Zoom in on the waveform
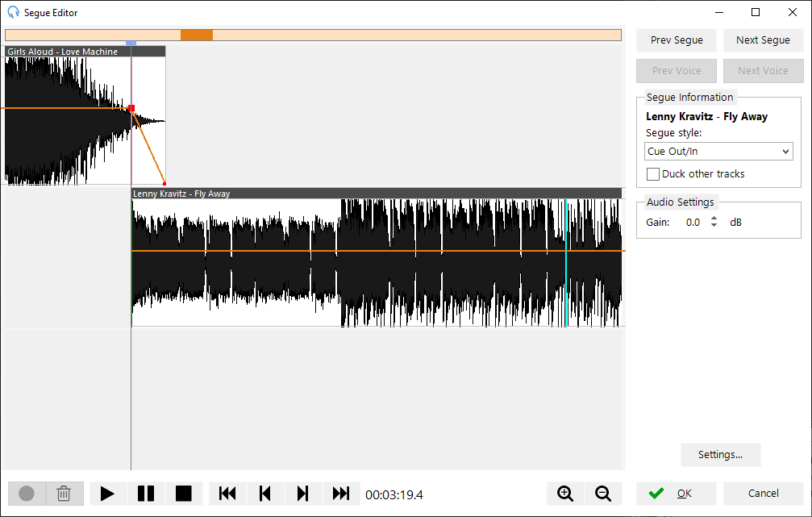Viewport: 812px width, 517px height. pos(565,494)
